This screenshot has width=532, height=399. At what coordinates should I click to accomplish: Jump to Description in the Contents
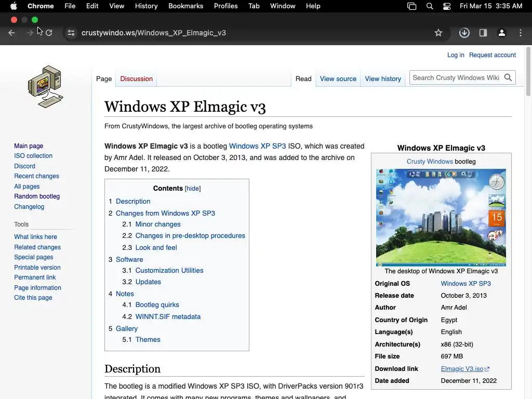[x=133, y=202]
